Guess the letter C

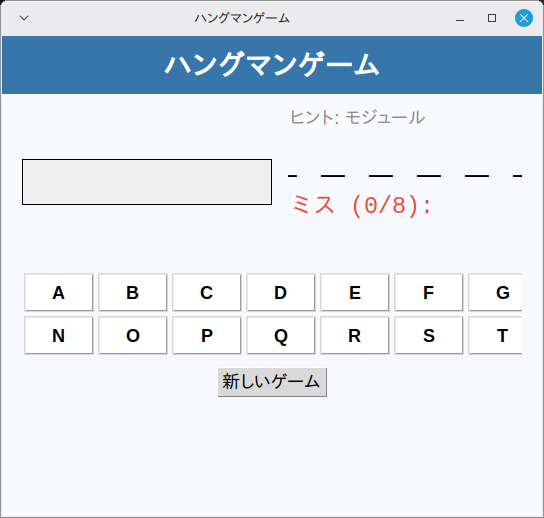[207, 292]
